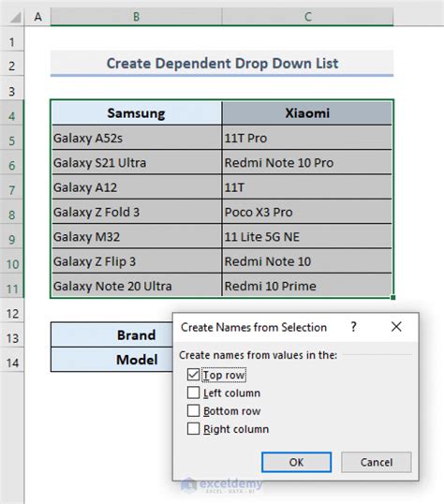Click the Xiaomi header cell

pyautogui.click(x=307, y=113)
